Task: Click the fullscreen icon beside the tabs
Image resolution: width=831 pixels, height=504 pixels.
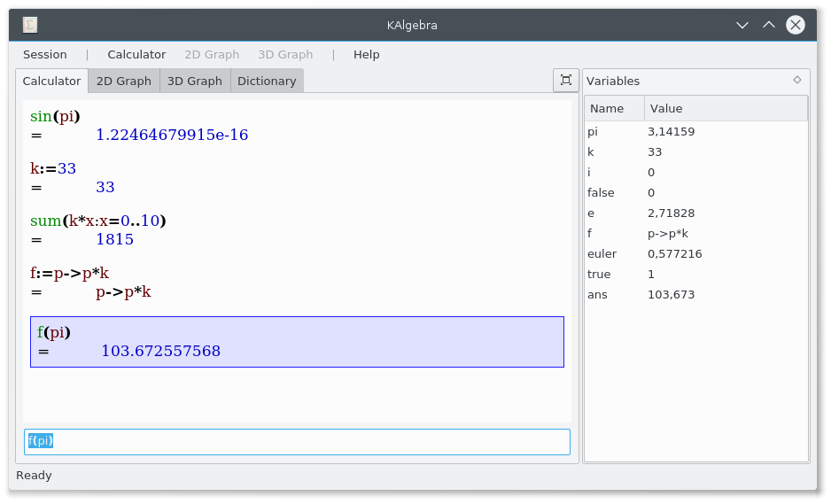Action: (565, 80)
